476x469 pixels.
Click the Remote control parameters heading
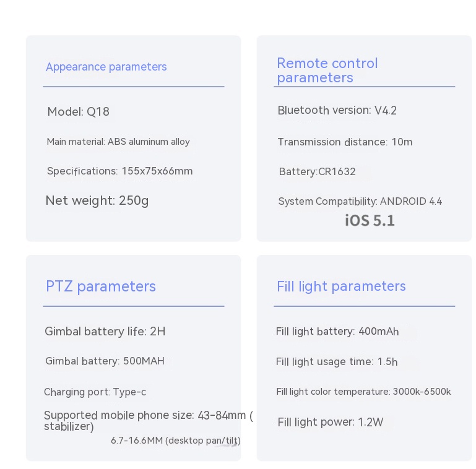[x=327, y=71]
